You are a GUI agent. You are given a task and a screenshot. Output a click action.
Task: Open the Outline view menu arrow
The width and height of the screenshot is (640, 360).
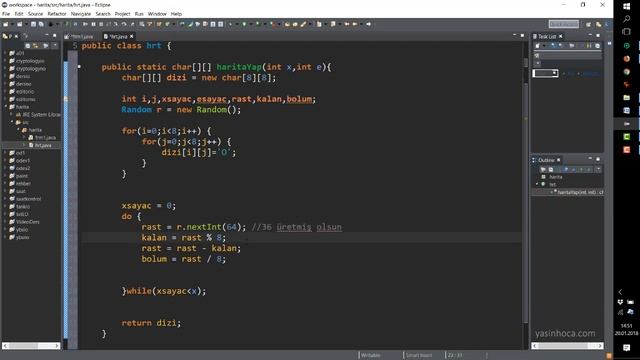click(598, 169)
